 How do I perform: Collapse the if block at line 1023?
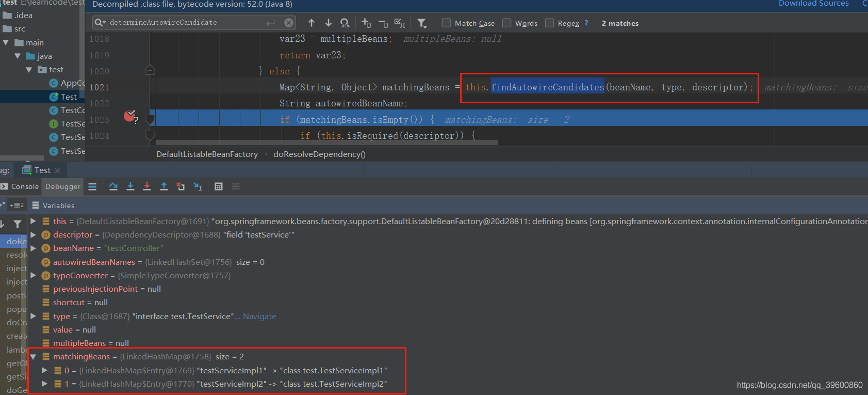(150, 119)
